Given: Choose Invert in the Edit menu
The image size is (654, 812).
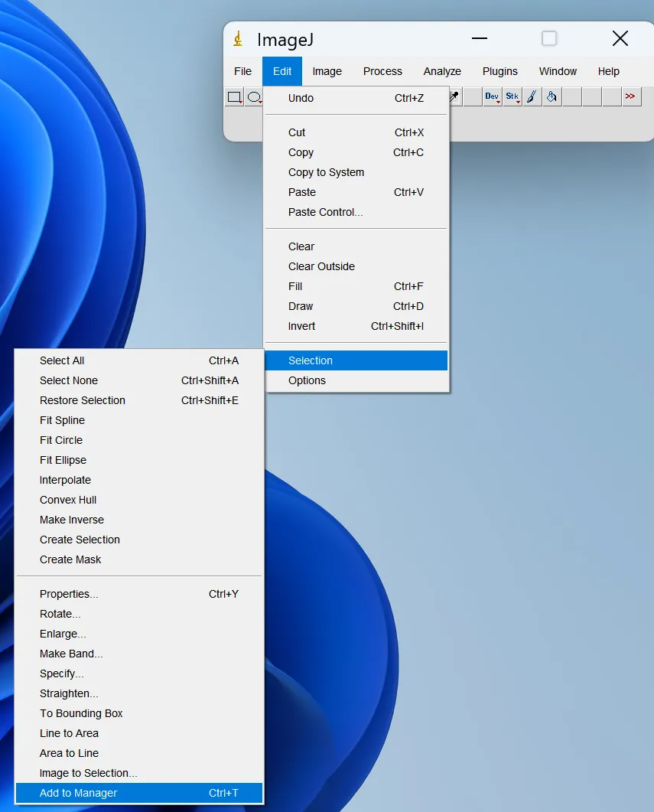Looking at the screenshot, I should (x=356, y=326).
